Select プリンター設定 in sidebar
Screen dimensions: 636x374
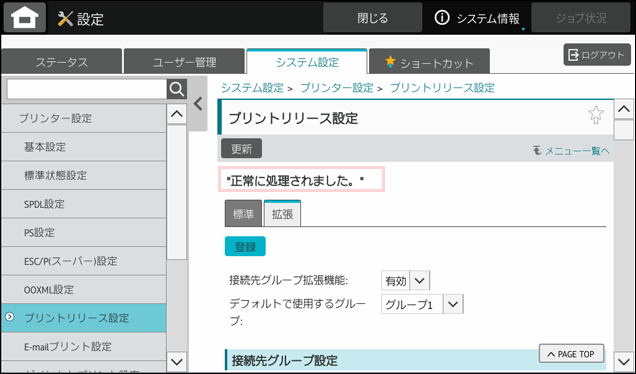coord(84,118)
